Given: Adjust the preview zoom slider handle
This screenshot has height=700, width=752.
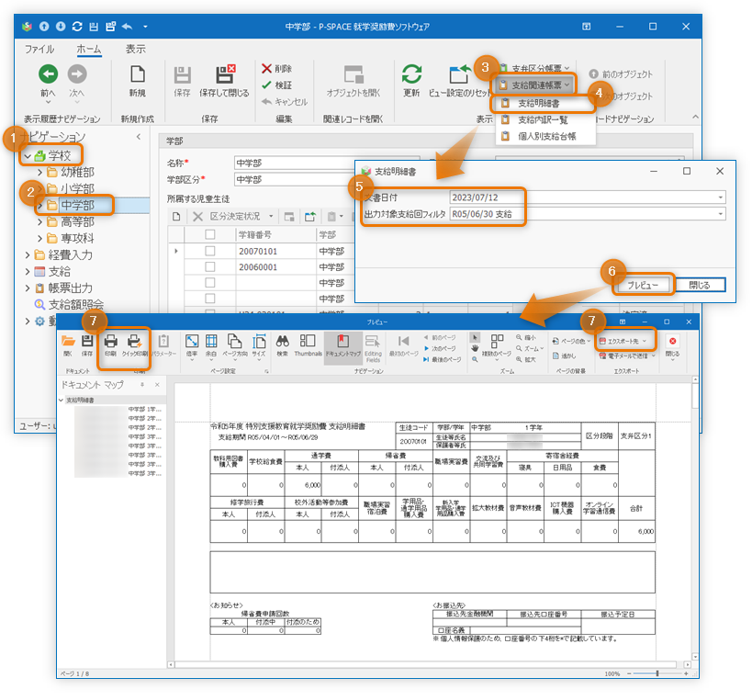Looking at the screenshot, I should click(657, 673).
